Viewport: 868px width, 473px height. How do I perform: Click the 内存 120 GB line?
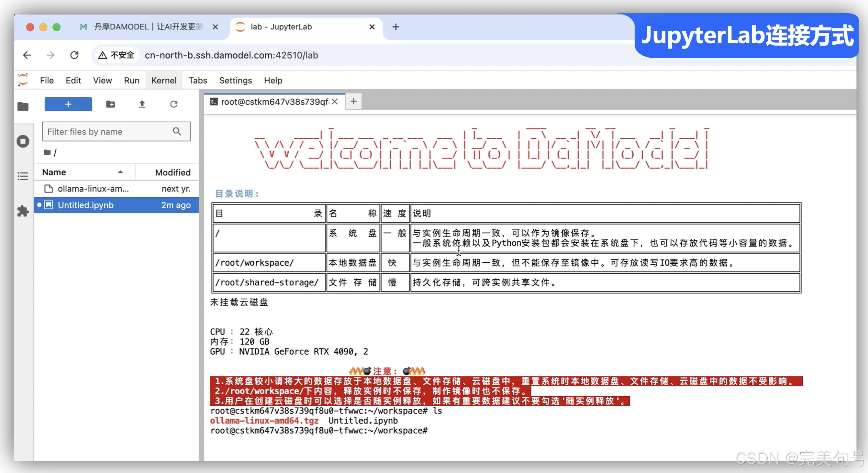(x=239, y=342)
